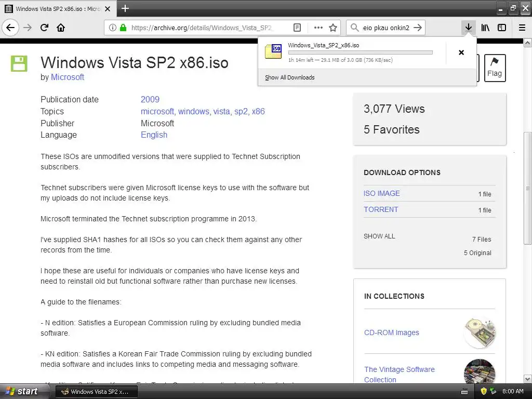
Task: Open the 'microsoft' topic link
Action: tap(158, 111)
